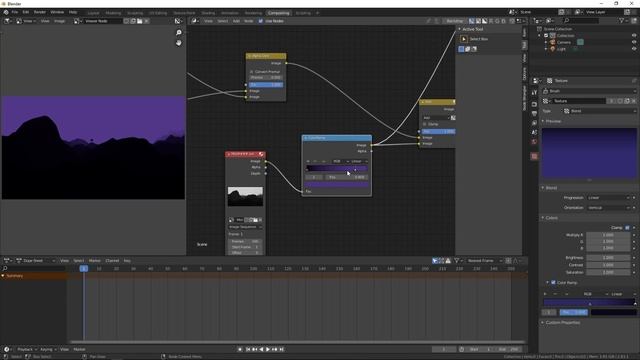Collapse the Preview panel in texture properties
The height and width of the screenshot is (360, 640).
(x=543, y=121)
